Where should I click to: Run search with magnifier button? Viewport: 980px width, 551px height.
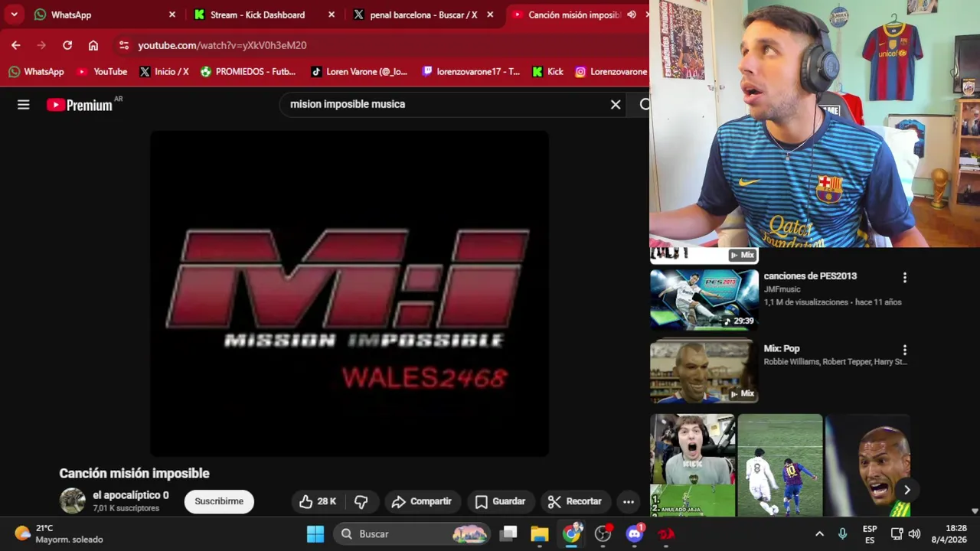click(x=644, y=105)
